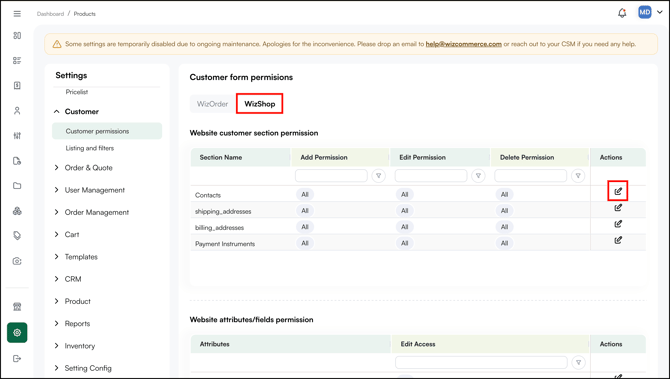670x379 pixels.
Task: Click the green settings gear icon
Action: (17, 332)
